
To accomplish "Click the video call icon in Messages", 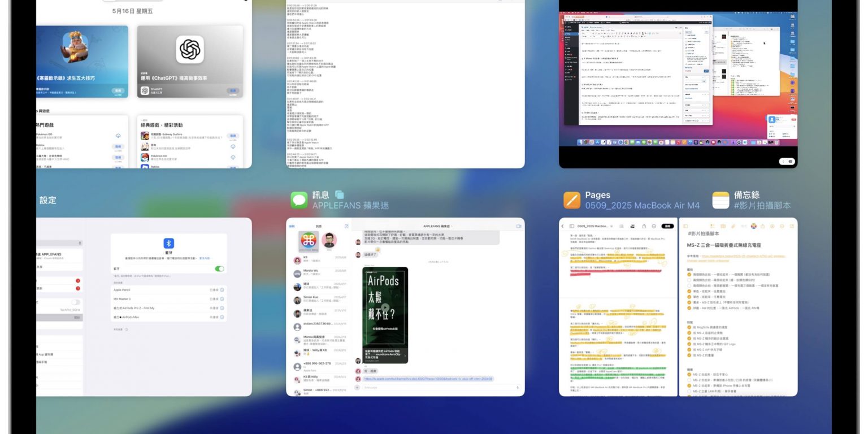I will [518, 226].
